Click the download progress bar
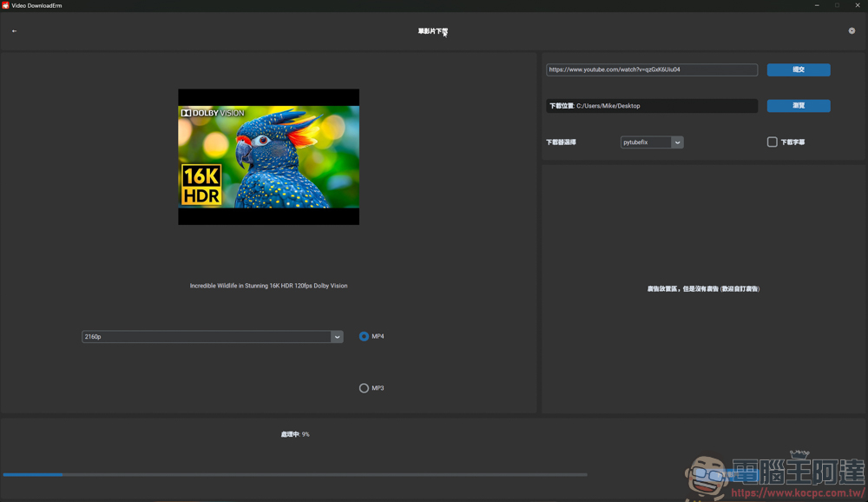The height and width of the screenshot is (502, 868). pyautogui.click(x=295, y=474)
